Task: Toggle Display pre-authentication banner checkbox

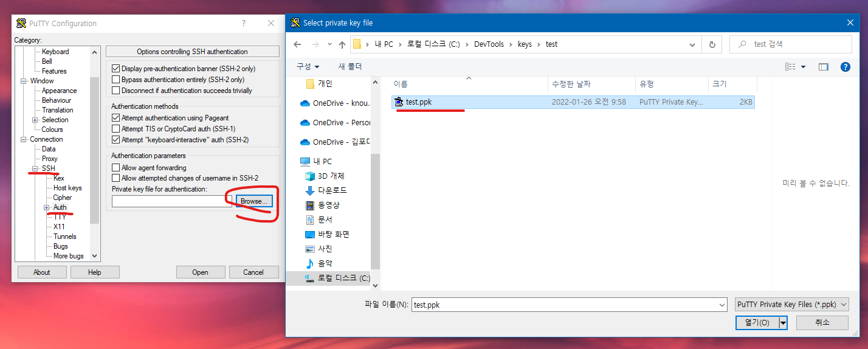Action: [x=116, y=69]
